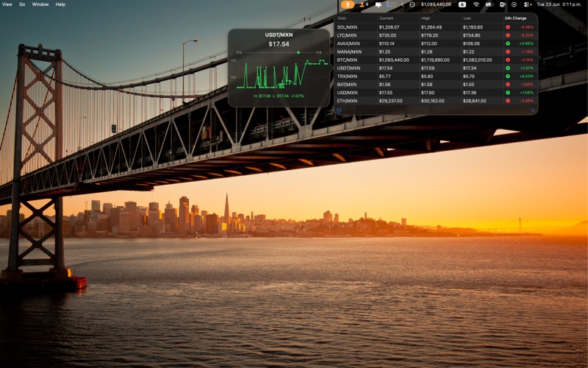Open the date and time Tue 23 Jun

click(x=561, y=4)
